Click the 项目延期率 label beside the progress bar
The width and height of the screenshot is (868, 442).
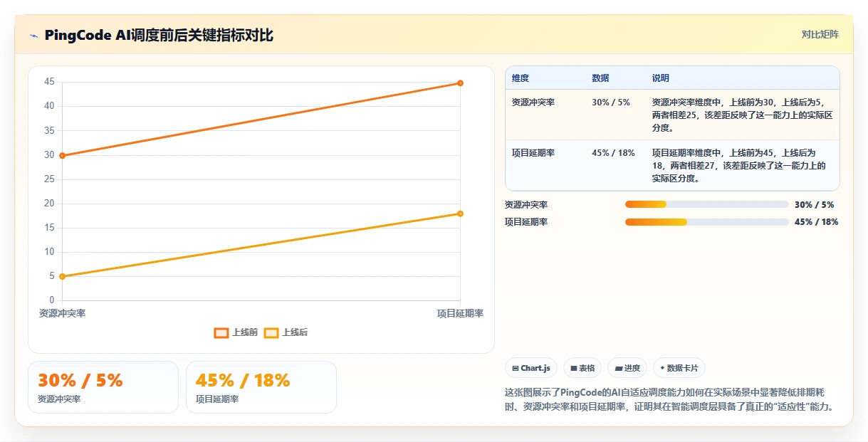pyautogui.click(x=526, y=222)
